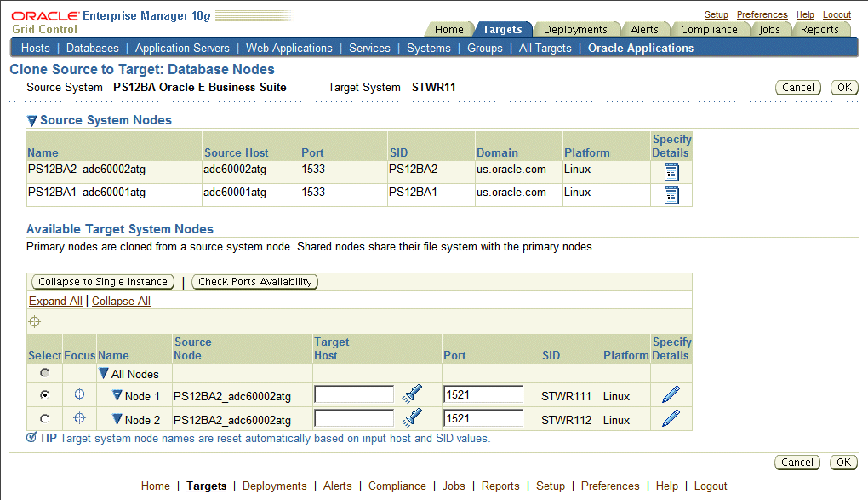Click Check Ports Availability button
Viewport: 868px width, 500px height.
[x=254, y=282]
